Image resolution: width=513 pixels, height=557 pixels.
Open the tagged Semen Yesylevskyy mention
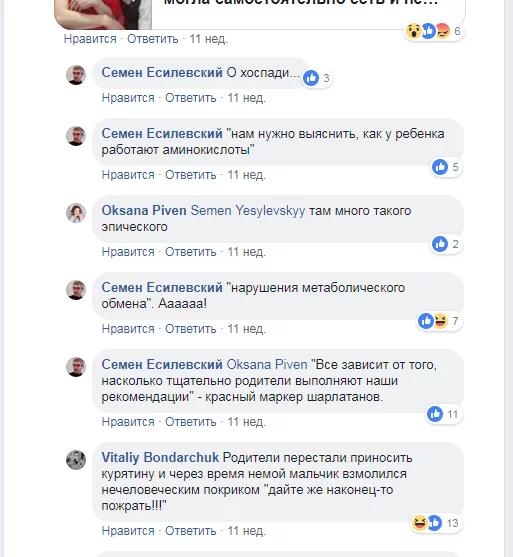click(x=248, y=210)
